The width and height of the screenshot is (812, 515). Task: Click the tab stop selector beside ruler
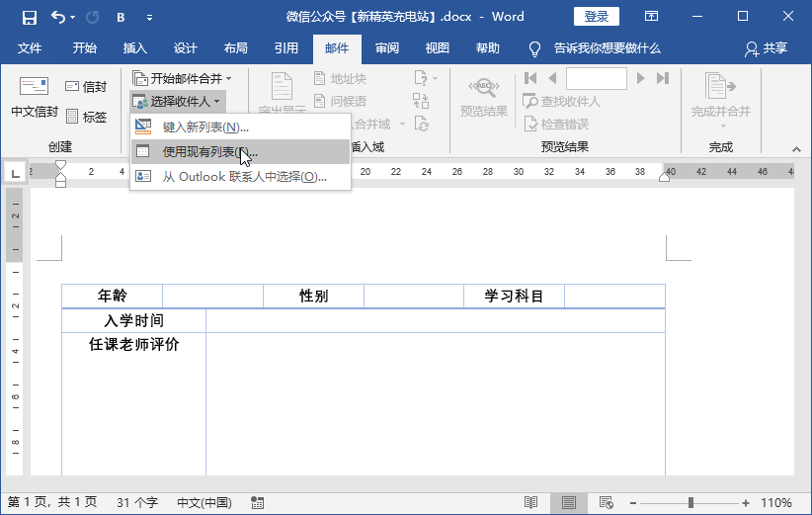coord(16,173)
